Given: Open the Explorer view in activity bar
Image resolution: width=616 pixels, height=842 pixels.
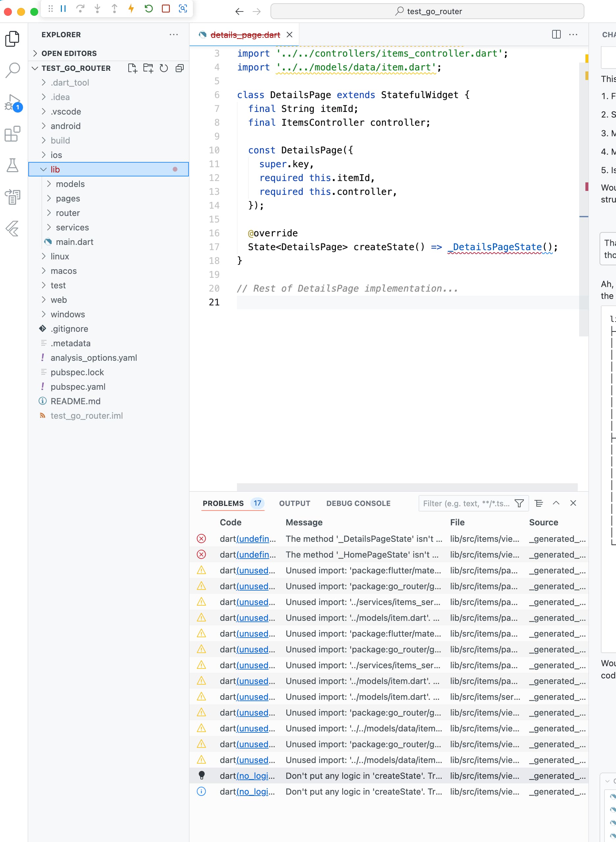Looking at the screenshot, I should click(x=12, y=39).
